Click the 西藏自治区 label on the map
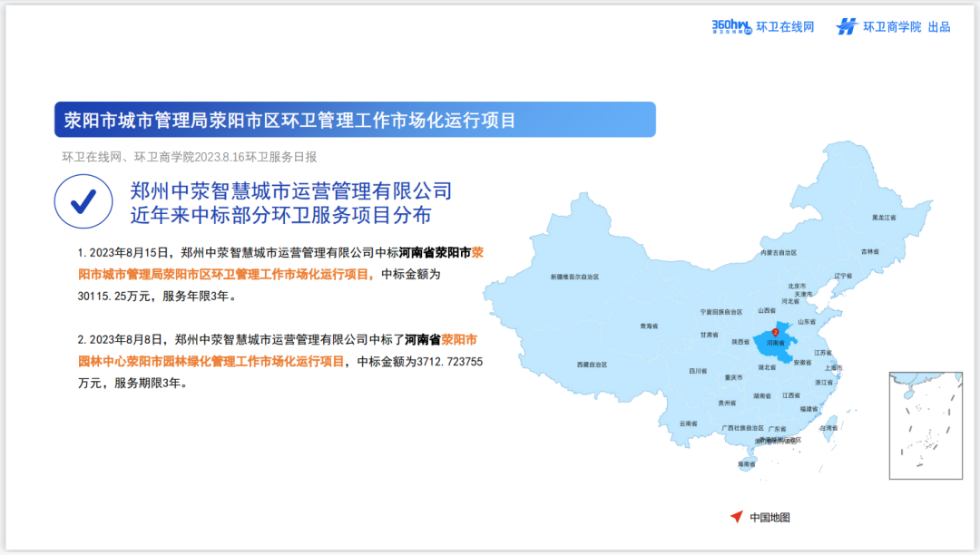The width and height of the screenshot is (980, 555). [x=592, y=364]
